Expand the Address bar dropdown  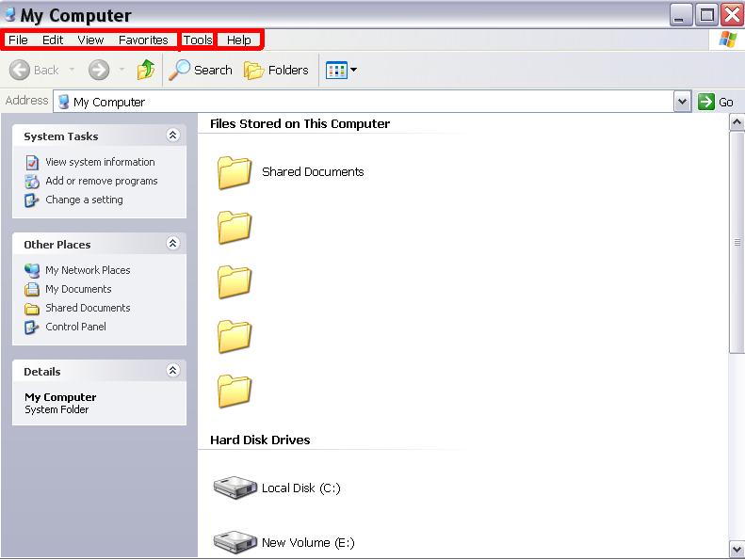click(682, 102)
